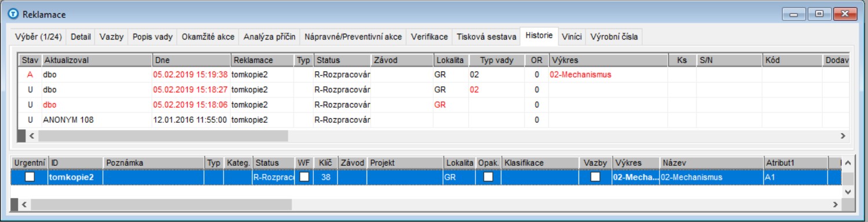This screenshot has width=868, height=222.
Task: Toggle the WF checkbox in tomkopie2 row
Action: point(304,177)
